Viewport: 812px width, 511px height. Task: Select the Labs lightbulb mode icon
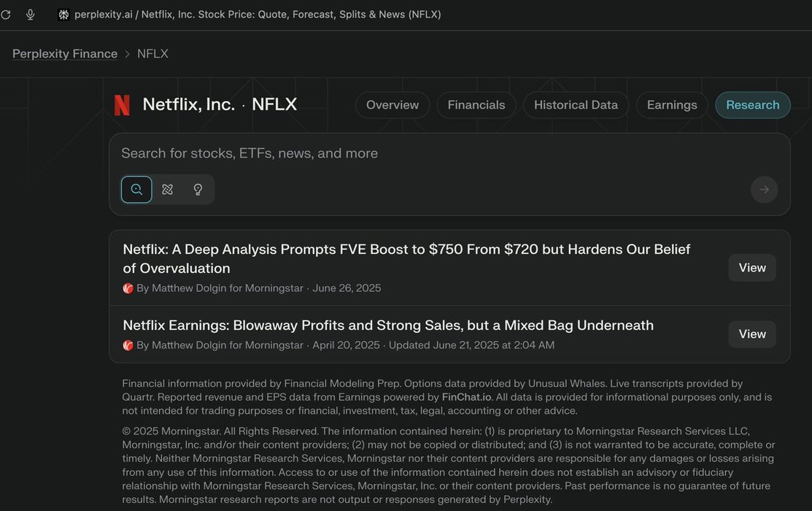[198, 190]
